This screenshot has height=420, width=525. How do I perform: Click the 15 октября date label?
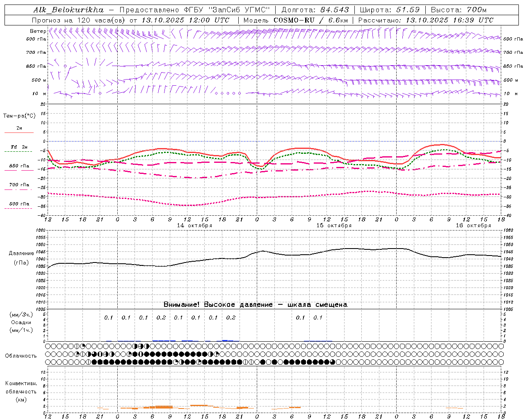[334, 226]
